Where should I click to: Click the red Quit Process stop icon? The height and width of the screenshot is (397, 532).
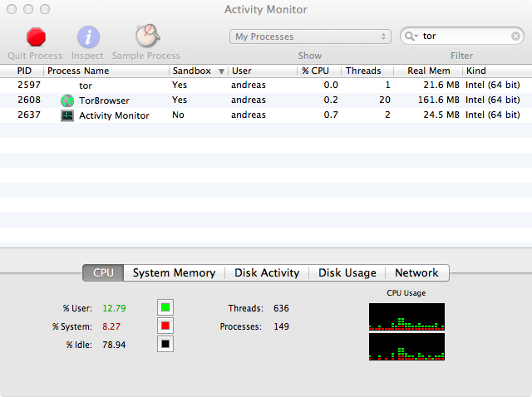(x=35, y=37)
